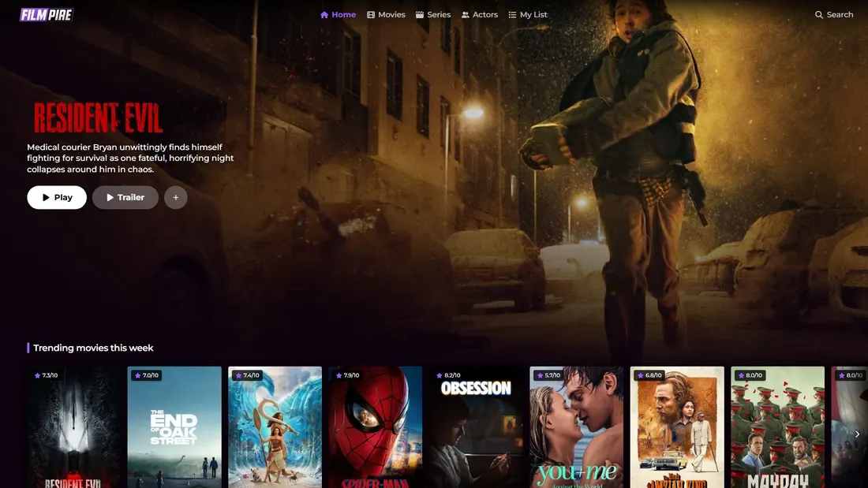Watch the Resident Evil trailer

pos(125,198)
